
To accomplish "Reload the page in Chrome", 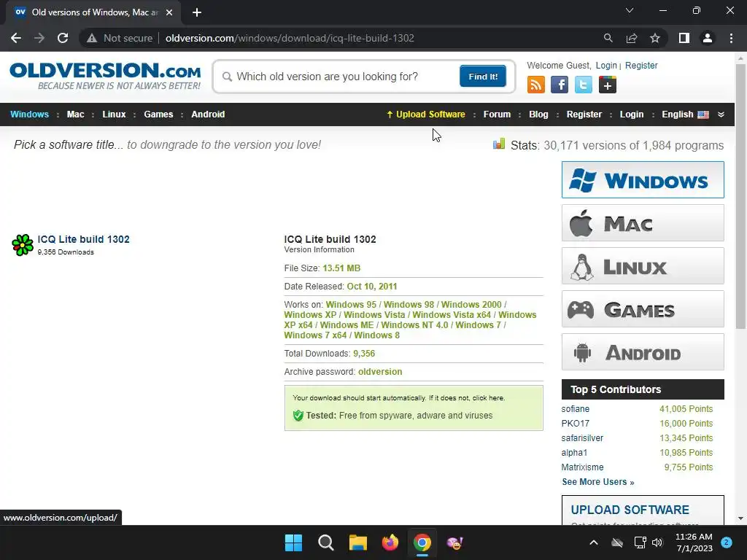I will (63, 38).
